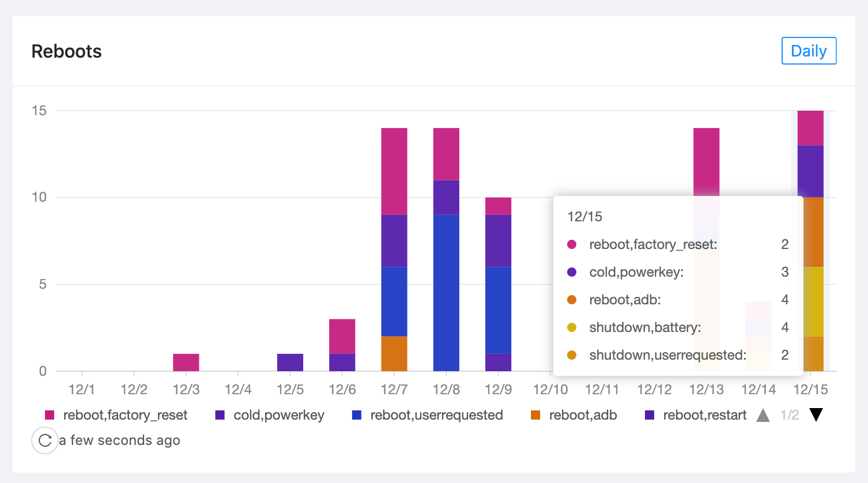Click the blue reboot,userrequested legend swatch
The height and width of the screenshot is (483, 868).
pyautogui.click(x=357, y=415)
